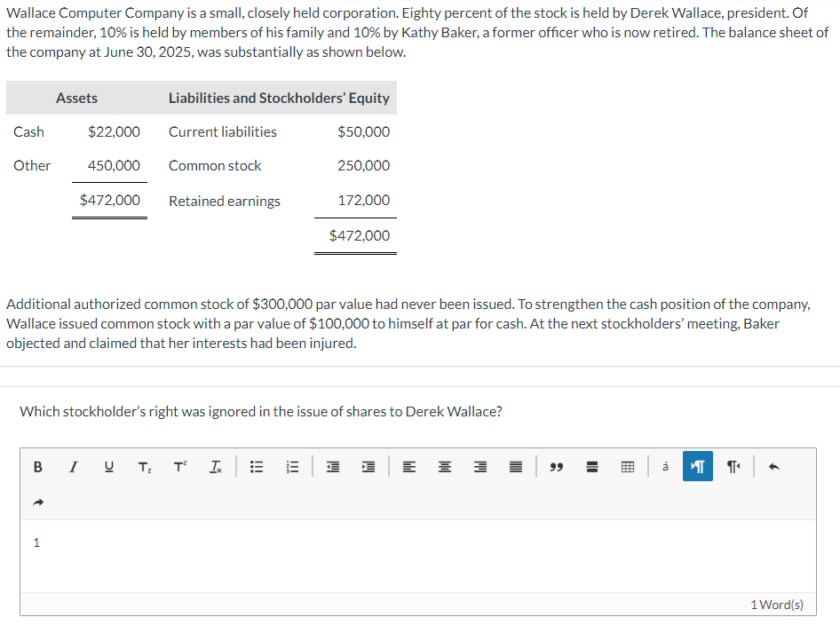Viewport: 840px width, 641px height.
Task: Undo the last edit
Action: (x=773, y=466)
